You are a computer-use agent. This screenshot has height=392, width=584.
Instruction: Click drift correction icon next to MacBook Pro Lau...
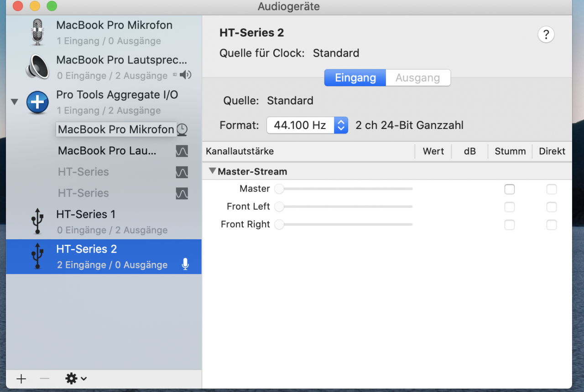click(x=182, y=151)
